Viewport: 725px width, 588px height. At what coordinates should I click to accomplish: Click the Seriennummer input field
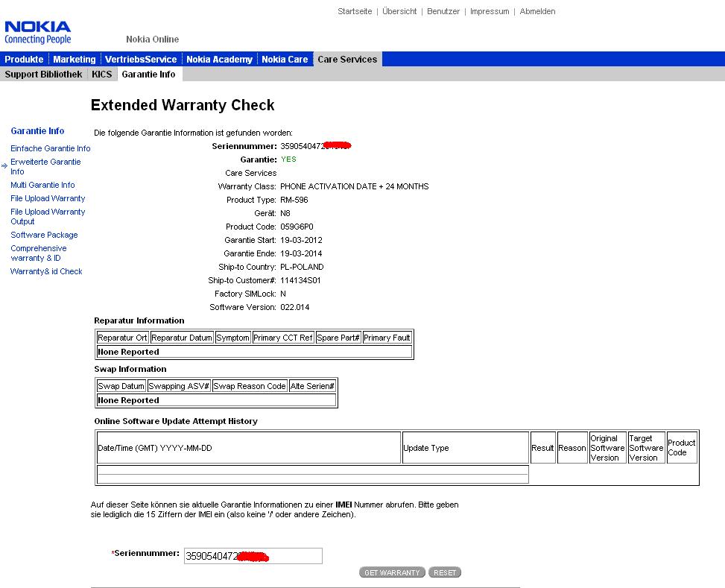tap(253, 556)
